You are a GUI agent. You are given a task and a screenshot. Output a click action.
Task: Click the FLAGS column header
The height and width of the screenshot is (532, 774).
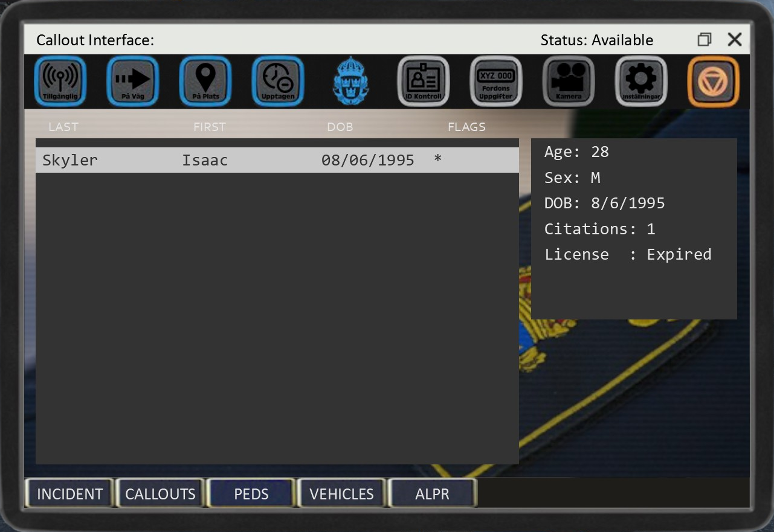point(466,127)
